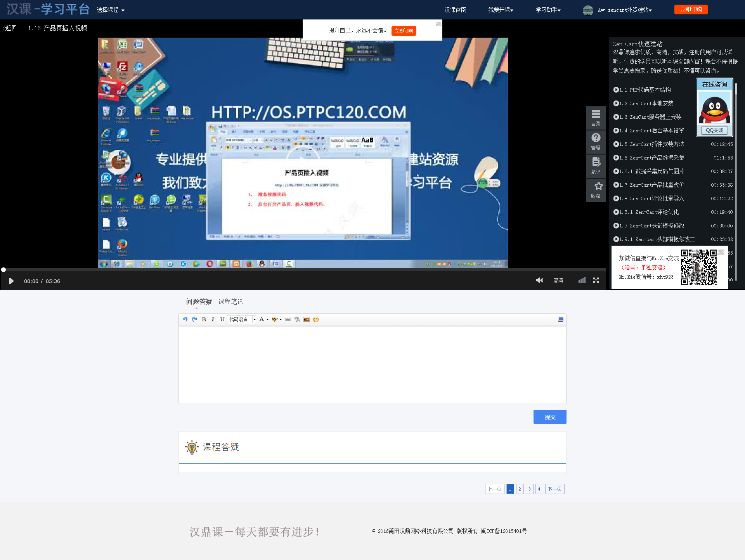The image size is (745, 560).
Task: Open the 笔记 notes sidebar icon
Action: 596,166
